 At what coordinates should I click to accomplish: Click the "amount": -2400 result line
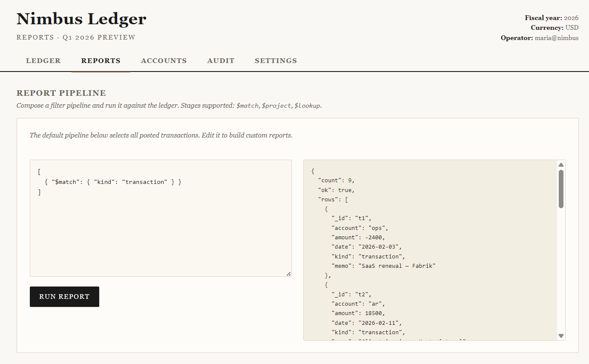pos(359,237)
